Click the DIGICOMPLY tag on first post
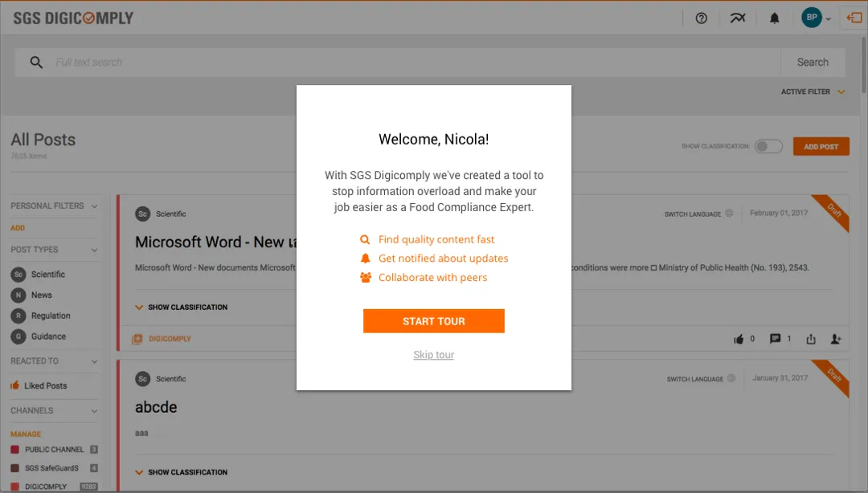Viewport: 868px width, 493px height. click(x=162, y=339)
